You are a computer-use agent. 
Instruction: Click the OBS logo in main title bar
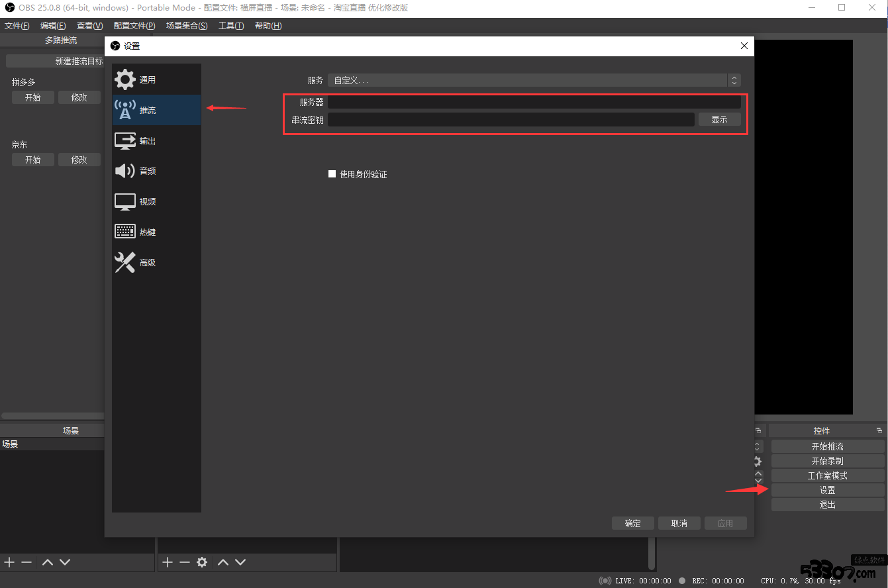pyautogui.click(x=9, y=7)
